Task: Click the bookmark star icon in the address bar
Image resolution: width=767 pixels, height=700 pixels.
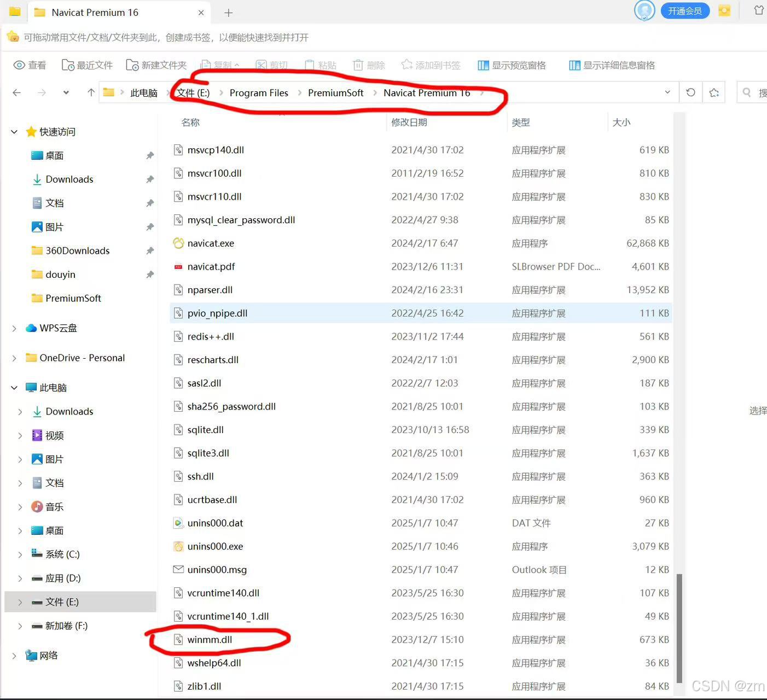Action: (x=714, y=92)
